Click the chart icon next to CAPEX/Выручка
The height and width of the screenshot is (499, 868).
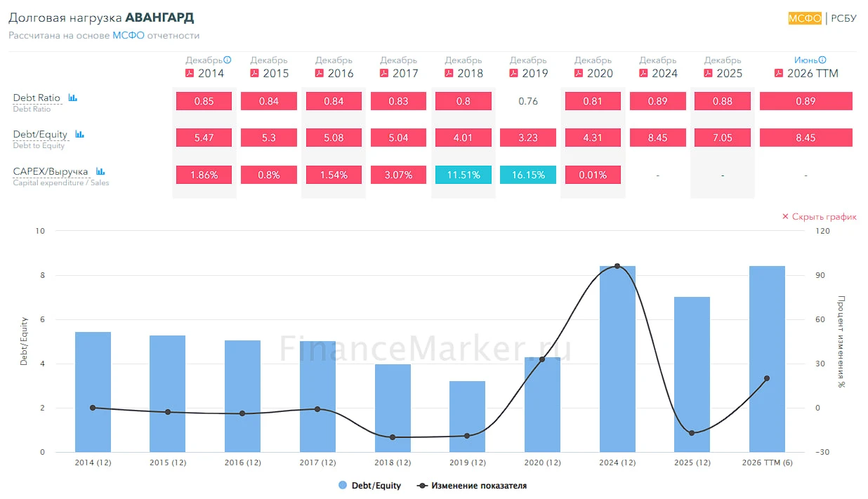click(100, 171)
